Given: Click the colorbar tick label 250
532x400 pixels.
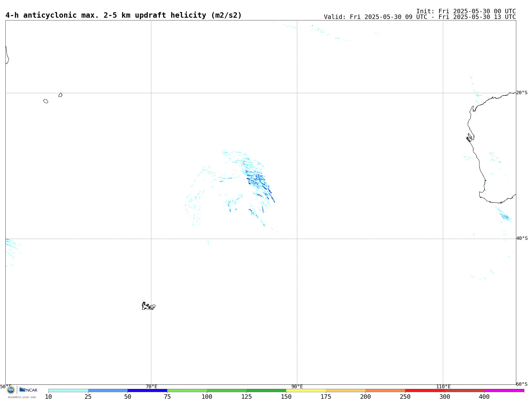Looking at the screenshot, I should [x=405, y=397].
